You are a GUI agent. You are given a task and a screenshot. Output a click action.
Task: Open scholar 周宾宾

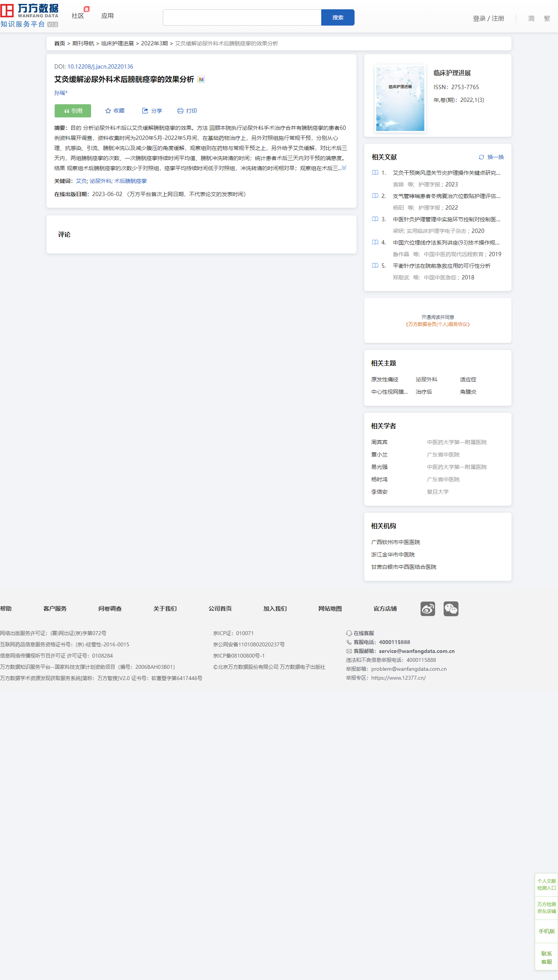tap(379, 442)
